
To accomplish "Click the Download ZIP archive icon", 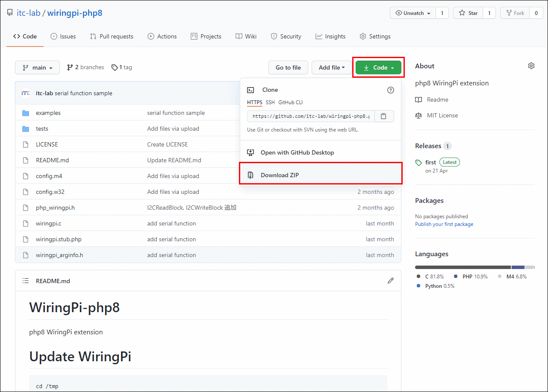I will coord(251,175).
